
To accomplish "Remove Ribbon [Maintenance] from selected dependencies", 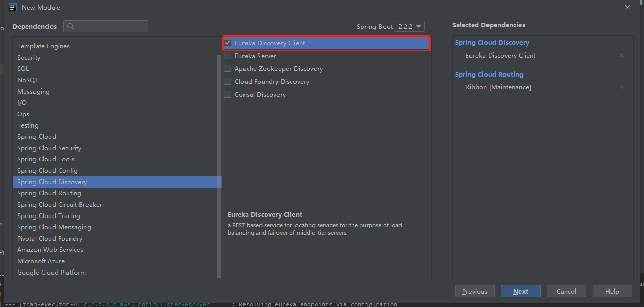I will [x=622, y=87].
